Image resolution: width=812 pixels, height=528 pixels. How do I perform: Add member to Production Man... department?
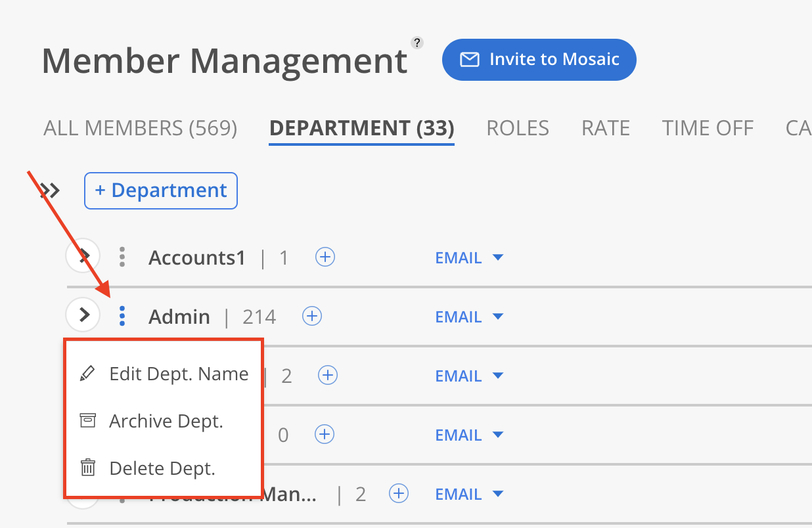click(399, 493)
